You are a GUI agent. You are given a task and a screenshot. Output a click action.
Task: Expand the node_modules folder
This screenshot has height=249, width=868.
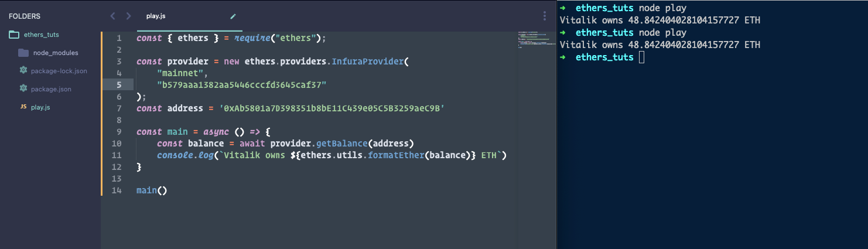(56, 53)
